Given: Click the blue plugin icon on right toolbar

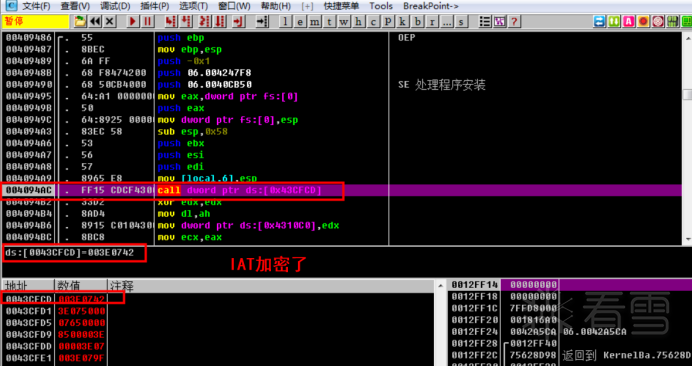Looking at the screenshot, I should click(599, 21).
